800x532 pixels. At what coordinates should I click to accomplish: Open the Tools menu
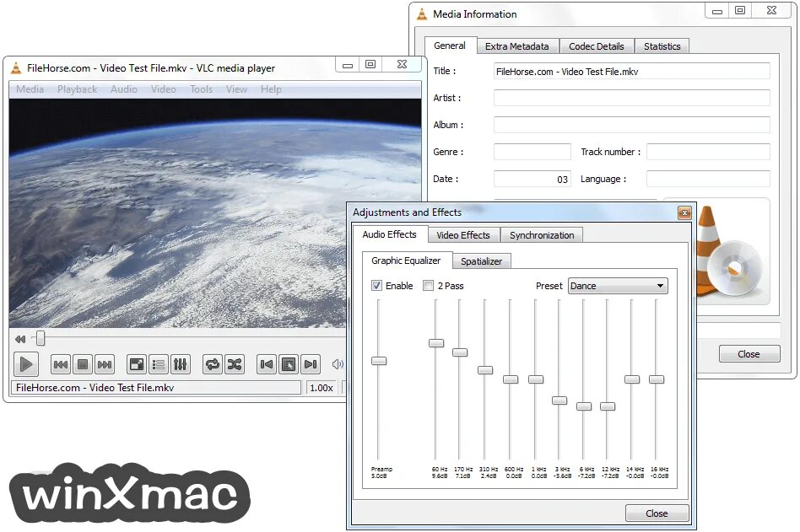(201, 89)
